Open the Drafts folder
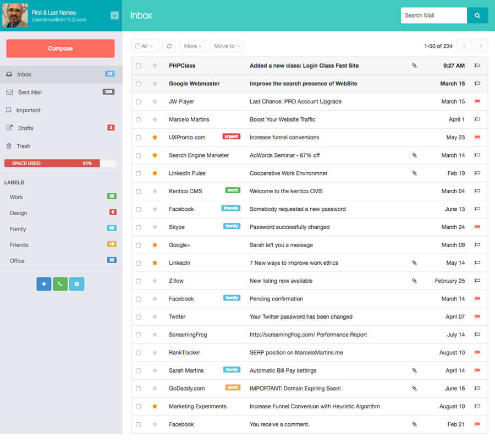Screen dimensions: 495x448 61,128
